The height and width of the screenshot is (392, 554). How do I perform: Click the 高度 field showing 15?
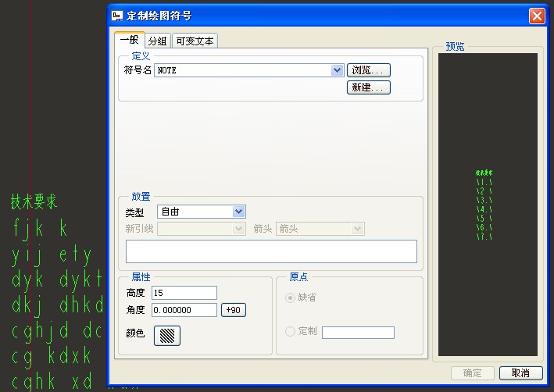click(184, 293)
